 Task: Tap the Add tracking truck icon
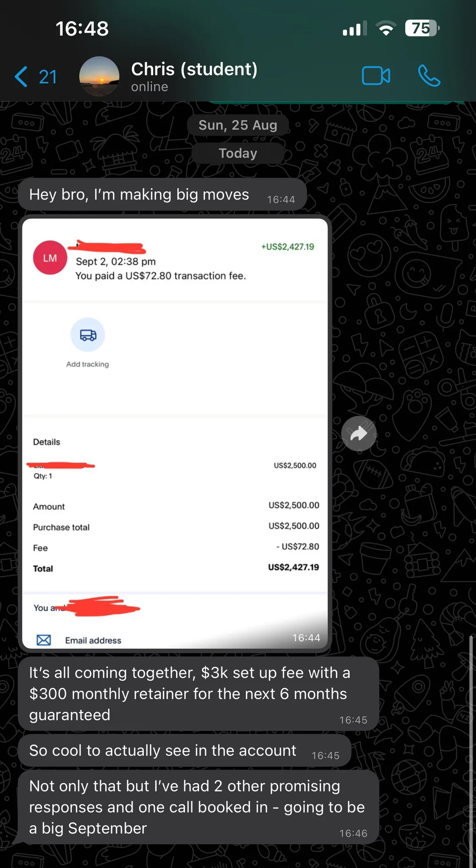coord(87,335)
